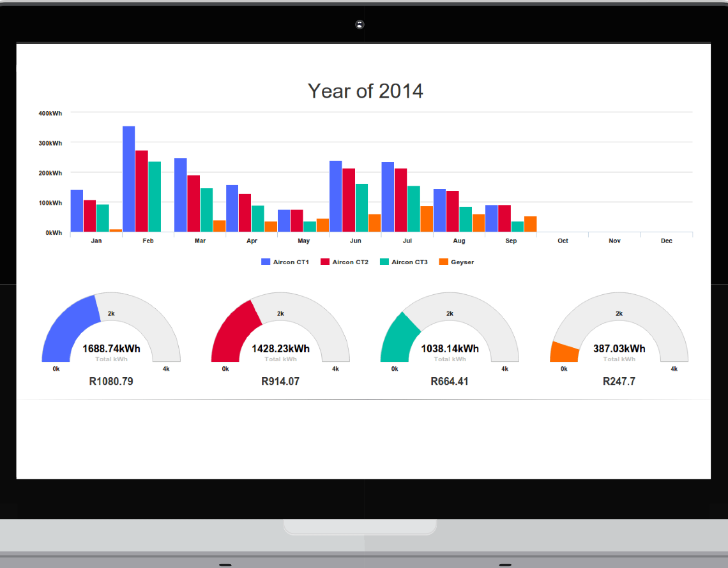This screenshot has width=728, height=568.
Task: Select the Sep month axis label
Action: tap(511, 241)
